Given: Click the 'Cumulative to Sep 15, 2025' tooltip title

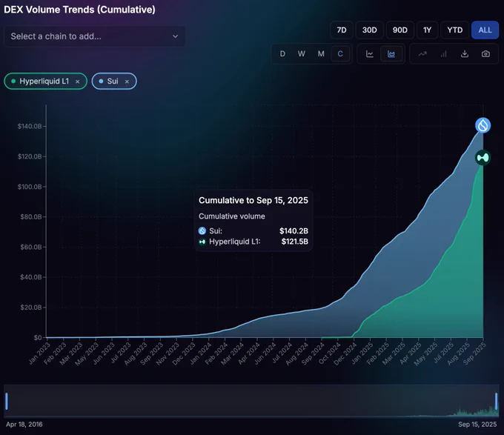Looking at the screenshot, I should (x=253, y=201).
